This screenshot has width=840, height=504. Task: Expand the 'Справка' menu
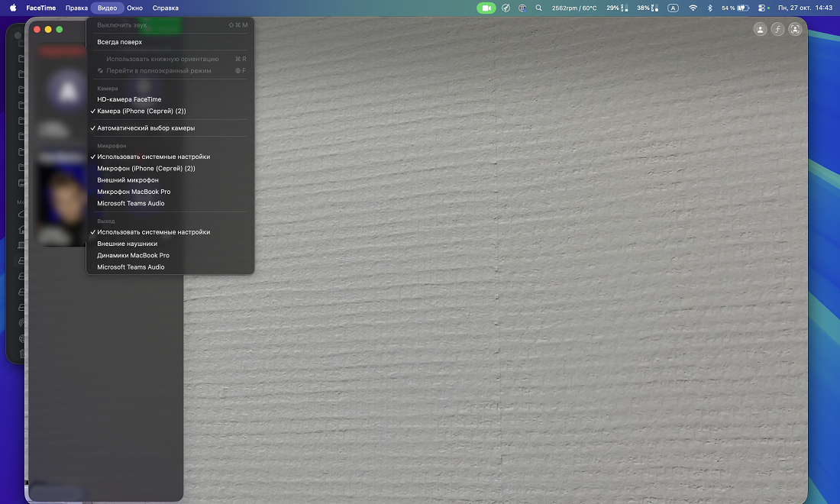[166, 8]
